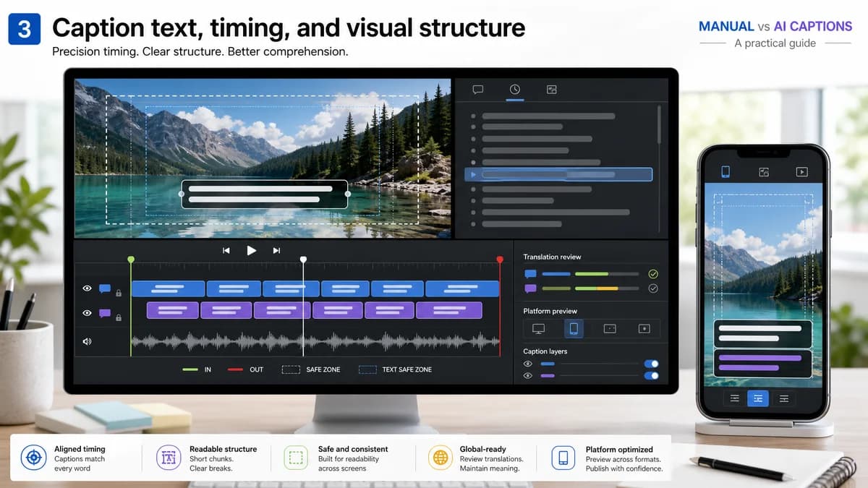
Task: Click the white playhead marker
Action: point(303,259)
